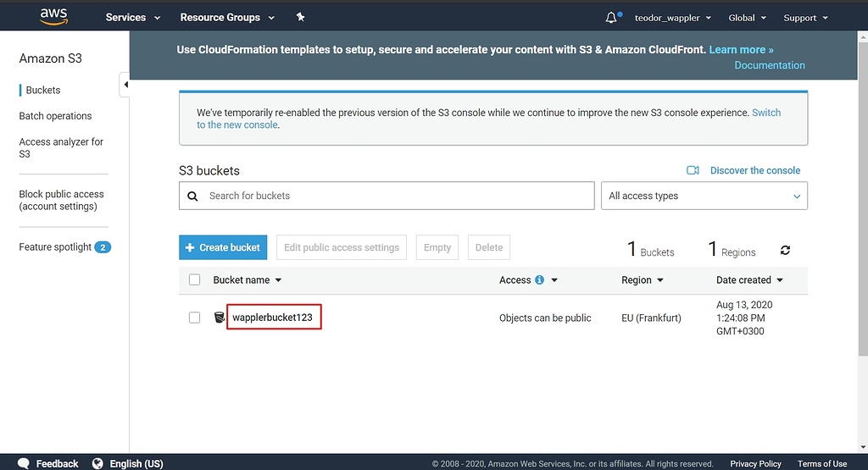Open the Support dropdown
This screenshot has height=470, width=868.
coord(805,18)
